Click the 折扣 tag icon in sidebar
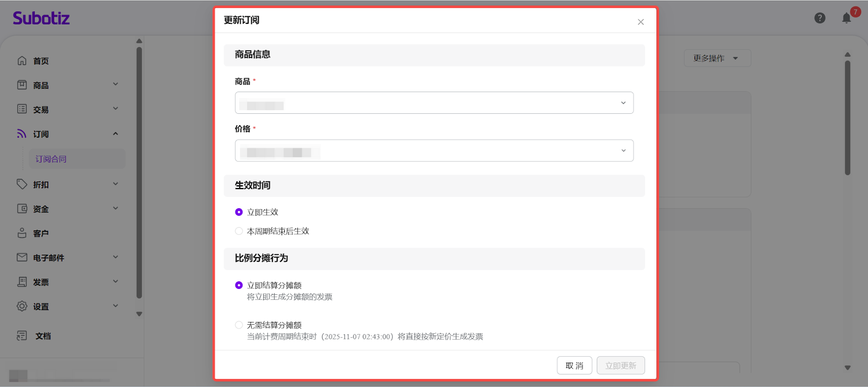Viewport: 868px width, 387px height. pyautogui.click(x=22, y=184)
